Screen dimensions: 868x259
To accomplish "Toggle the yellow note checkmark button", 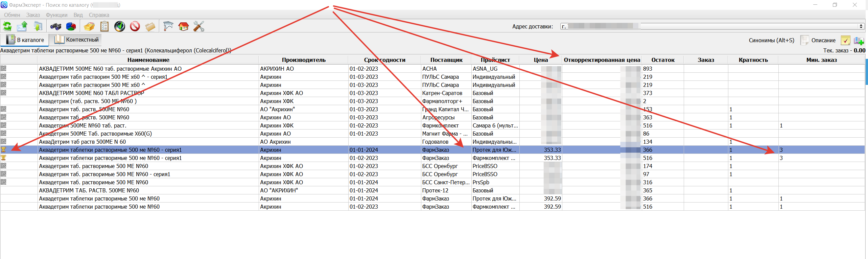I will tap(845, 41).
